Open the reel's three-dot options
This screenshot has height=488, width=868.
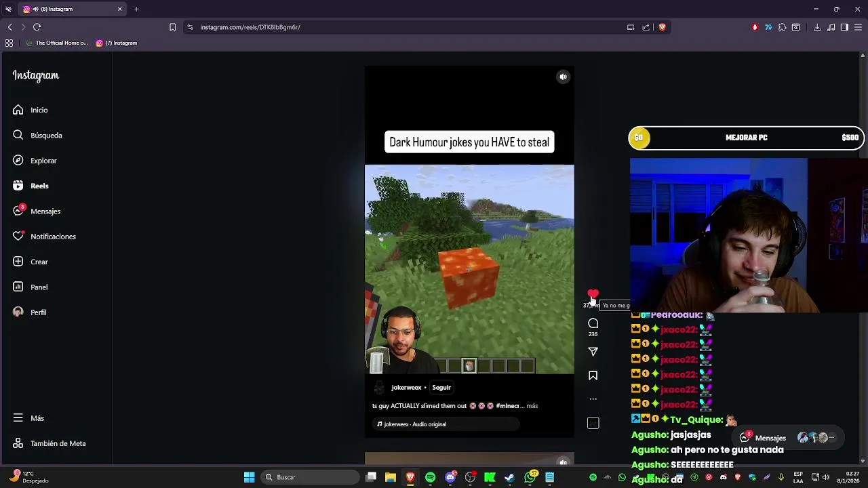pyautogui.click(x=593, y=399)
